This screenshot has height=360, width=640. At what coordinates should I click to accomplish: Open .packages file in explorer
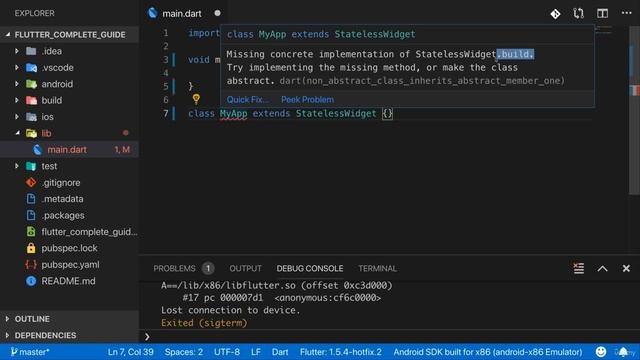[x=63, y=216]
